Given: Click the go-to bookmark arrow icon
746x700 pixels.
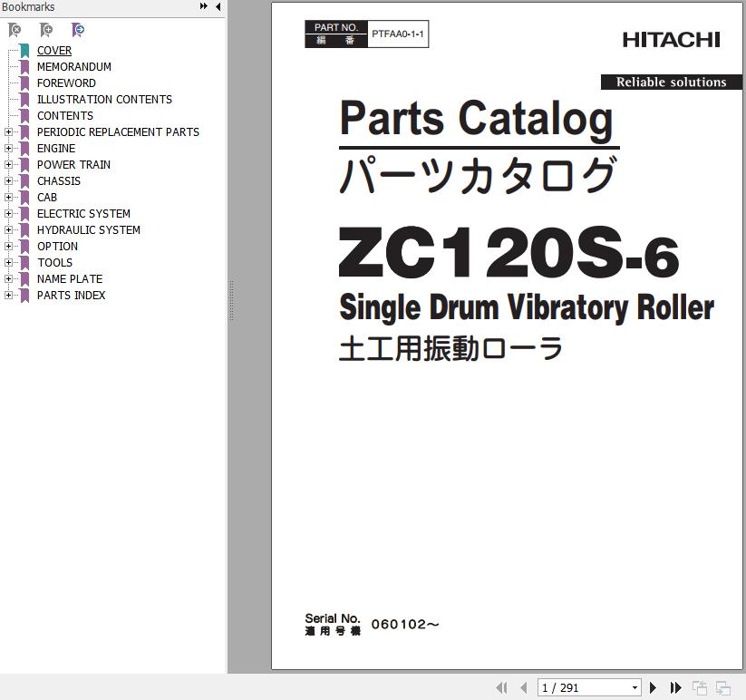Looking at the screenshot, I should 78,30.
